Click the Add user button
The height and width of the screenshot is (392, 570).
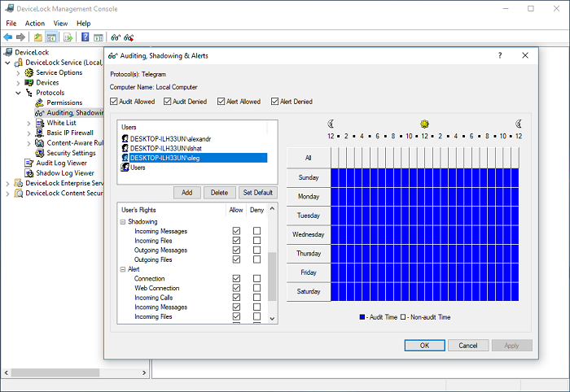pos(186,193)
